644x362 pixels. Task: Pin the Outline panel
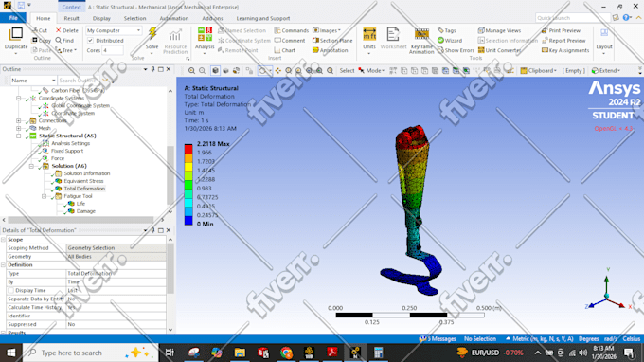pos(152,69)
